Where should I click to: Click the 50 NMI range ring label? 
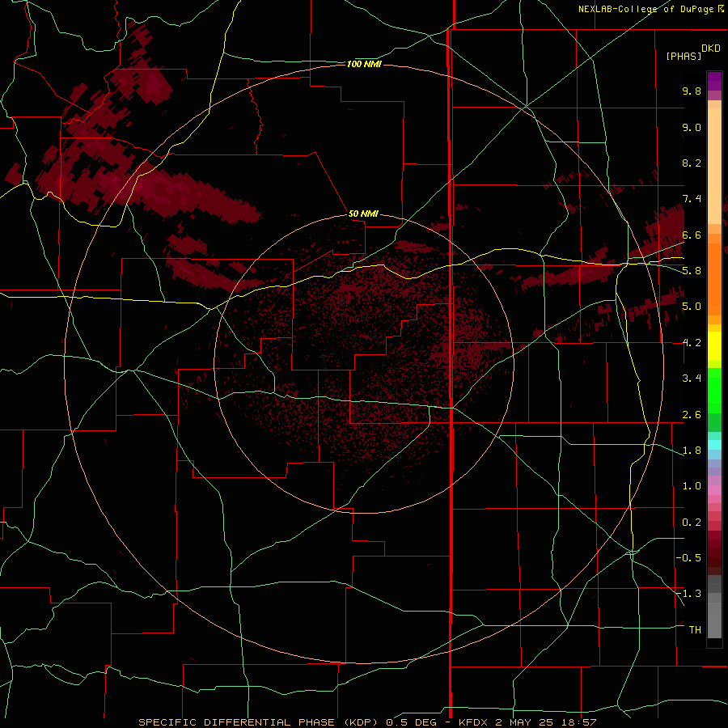coord(363,214)
